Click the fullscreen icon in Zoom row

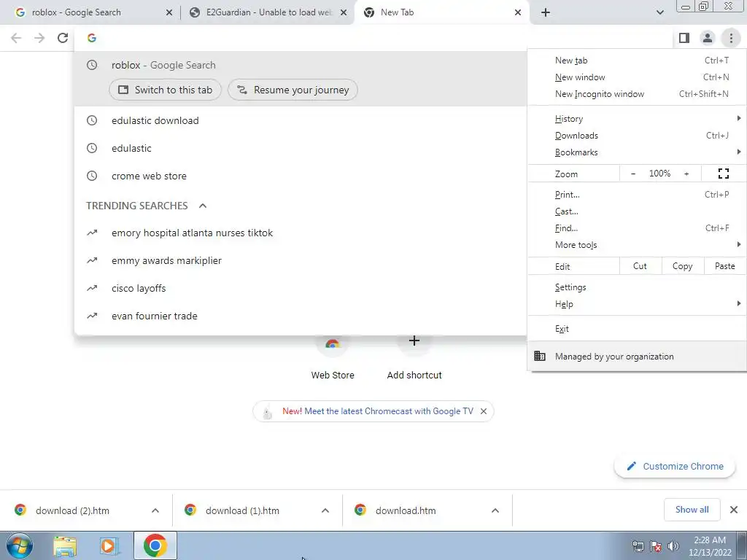coord(723,174)
